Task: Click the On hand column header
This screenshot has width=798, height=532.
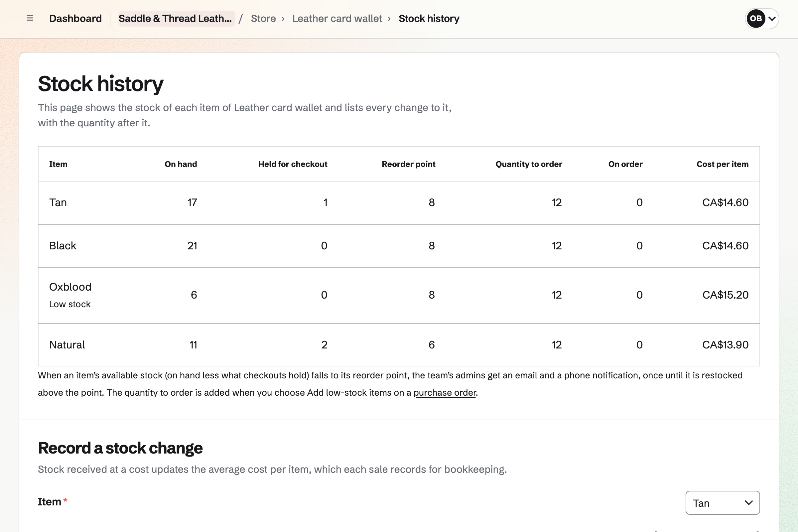Action: (181, 164)
